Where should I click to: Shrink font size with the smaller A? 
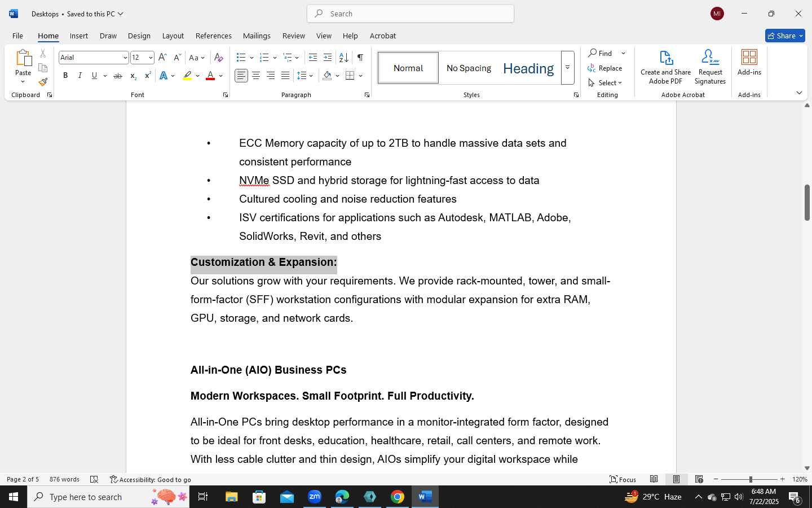(x=177, y=58)
